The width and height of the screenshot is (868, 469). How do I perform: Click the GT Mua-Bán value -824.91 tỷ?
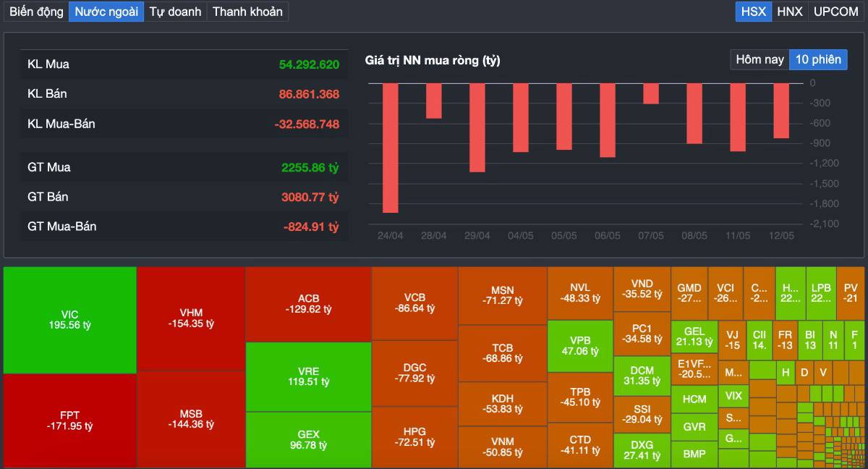[x=311, y=227]
